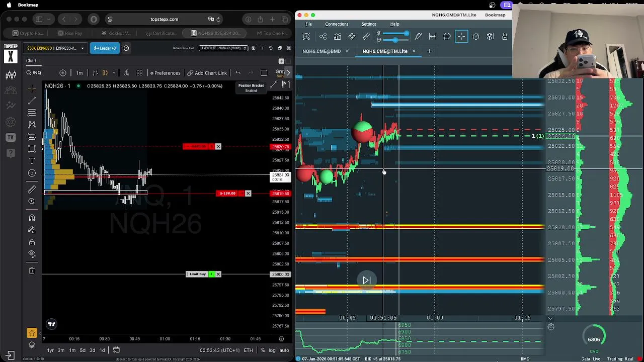Cancel the red stop order at 25830.75

[x=218, y=146]
